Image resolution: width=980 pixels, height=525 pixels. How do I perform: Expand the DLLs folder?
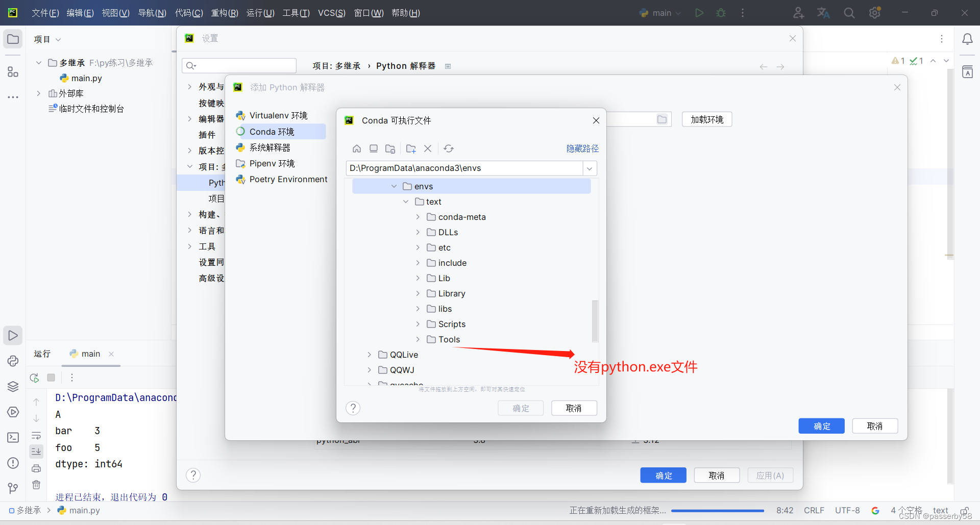tap(418, 232)
